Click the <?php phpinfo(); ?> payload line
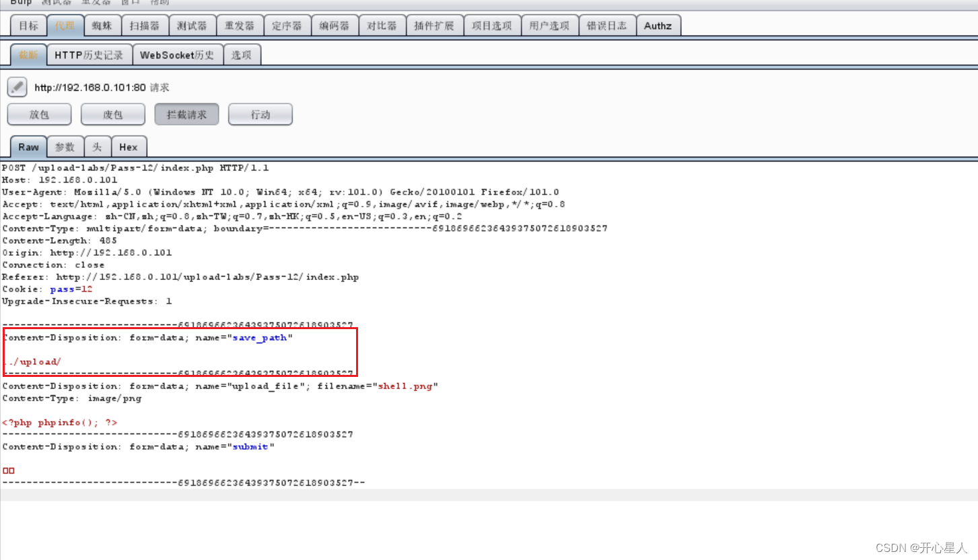The width and height of the screenshot is (978, 560). coord(60,422)
